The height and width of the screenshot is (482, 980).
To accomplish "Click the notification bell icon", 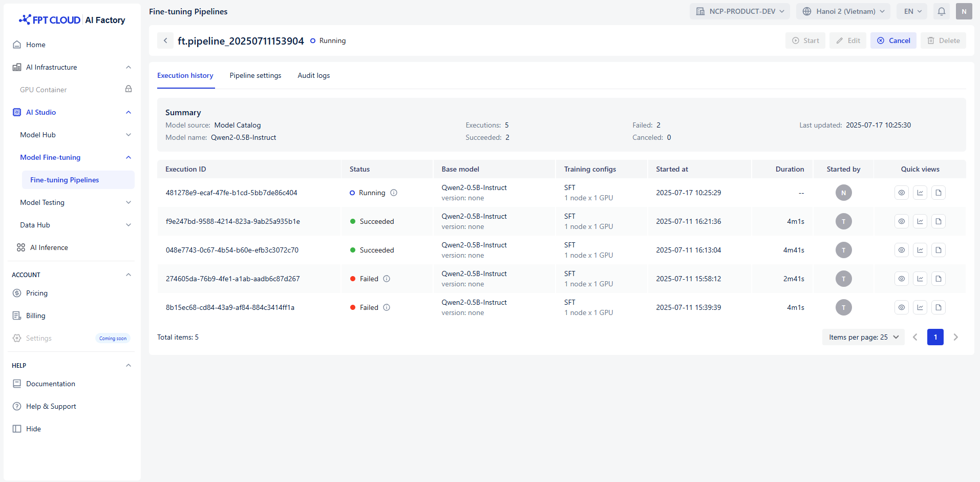I will (941, 11).
